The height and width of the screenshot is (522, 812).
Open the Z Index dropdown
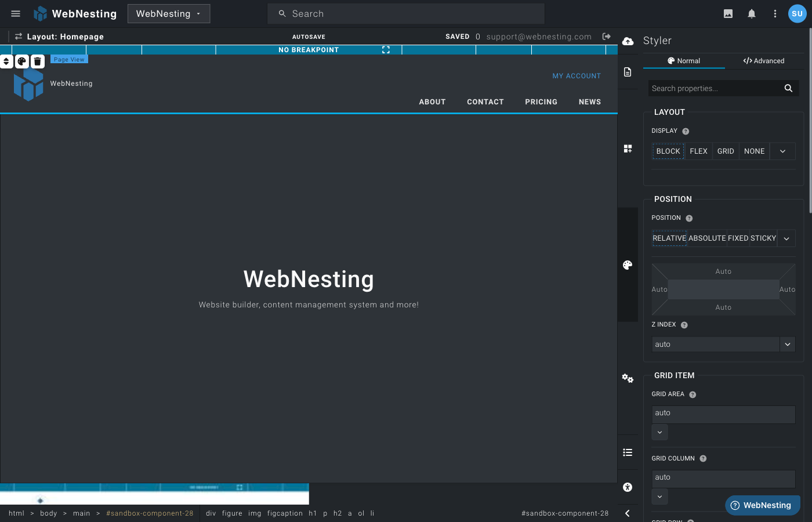[787, 344]
